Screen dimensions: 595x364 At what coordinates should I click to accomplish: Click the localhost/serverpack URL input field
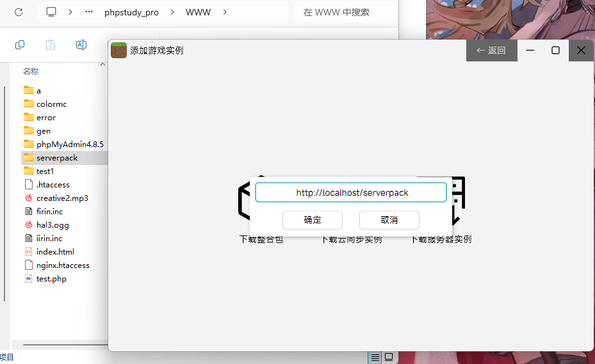(351, 193)
